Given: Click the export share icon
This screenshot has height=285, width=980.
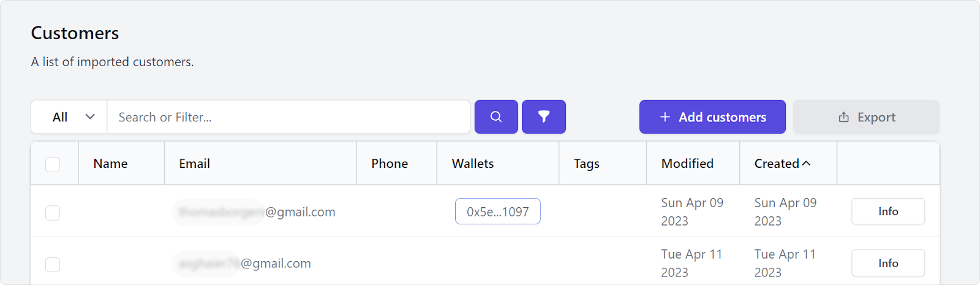Looking at the screenshot, I should click(x=843, y=117).
